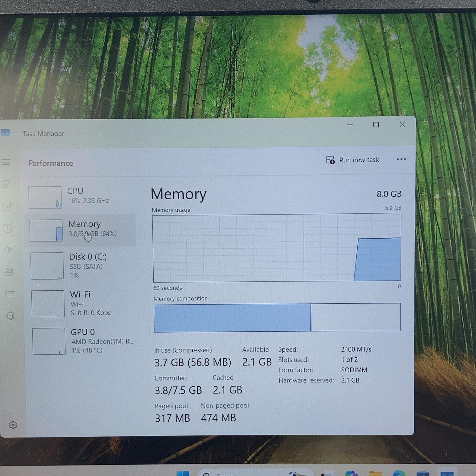Click the in-use portion of the Memory composition bar
The image size is (476, 476).
[232, 318]
